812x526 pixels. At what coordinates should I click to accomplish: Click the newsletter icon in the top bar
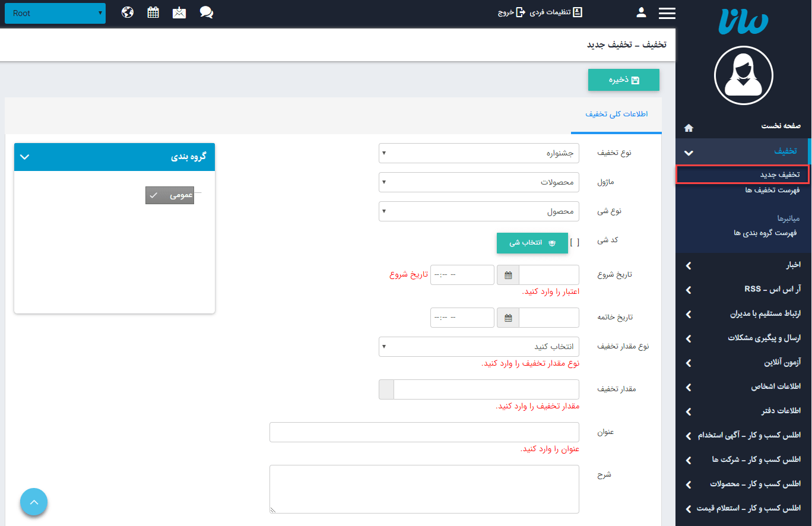[179, 11]
